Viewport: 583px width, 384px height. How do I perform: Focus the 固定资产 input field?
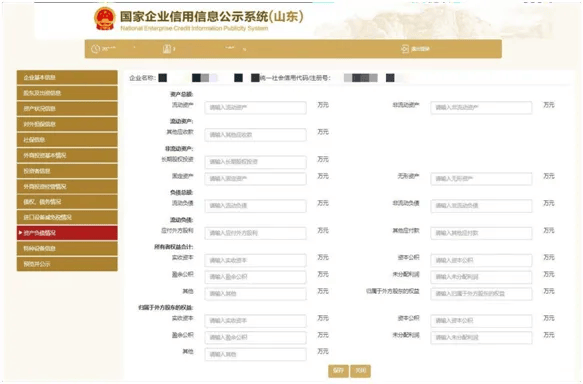pos(255,179)
